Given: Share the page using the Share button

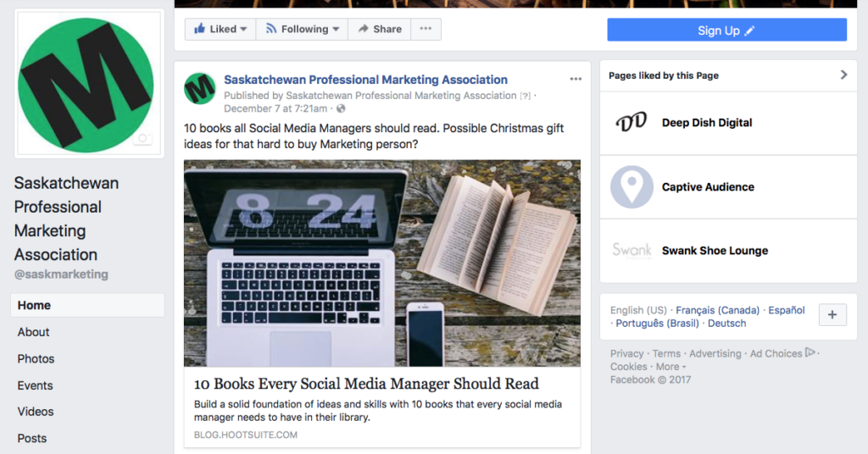Looking at the screenshot, I should tap(380, 29).
